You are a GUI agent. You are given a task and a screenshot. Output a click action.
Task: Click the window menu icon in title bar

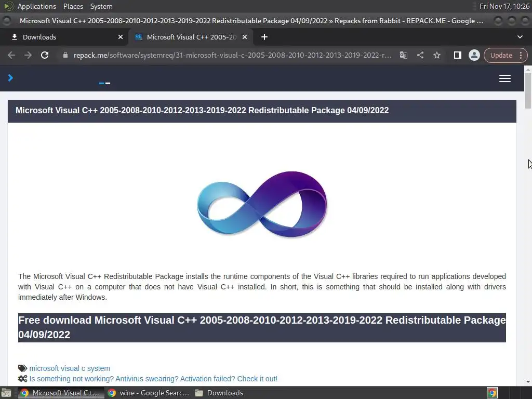point(6,21)
